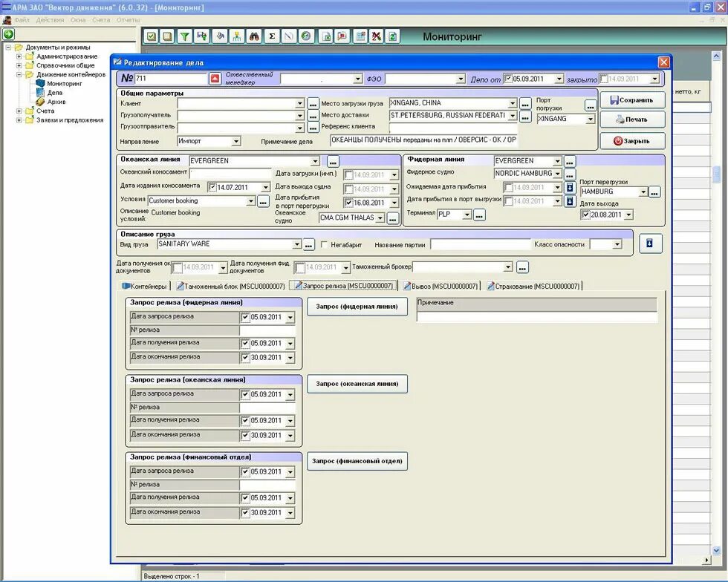Switch to Таможенный блок (MSCU0000007) tab
Screen dimensions: 728x582
pos(231,287)
